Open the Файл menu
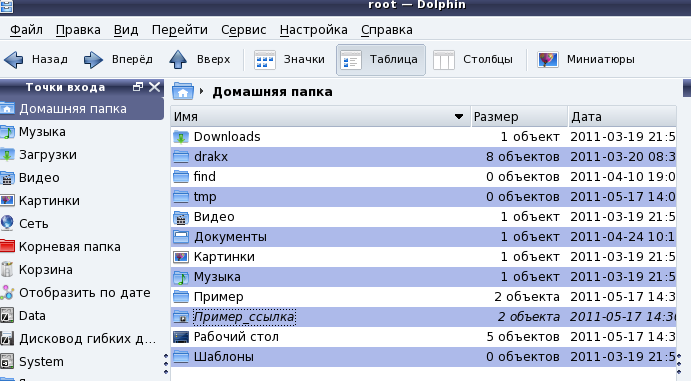 click(x=26, y=30)
